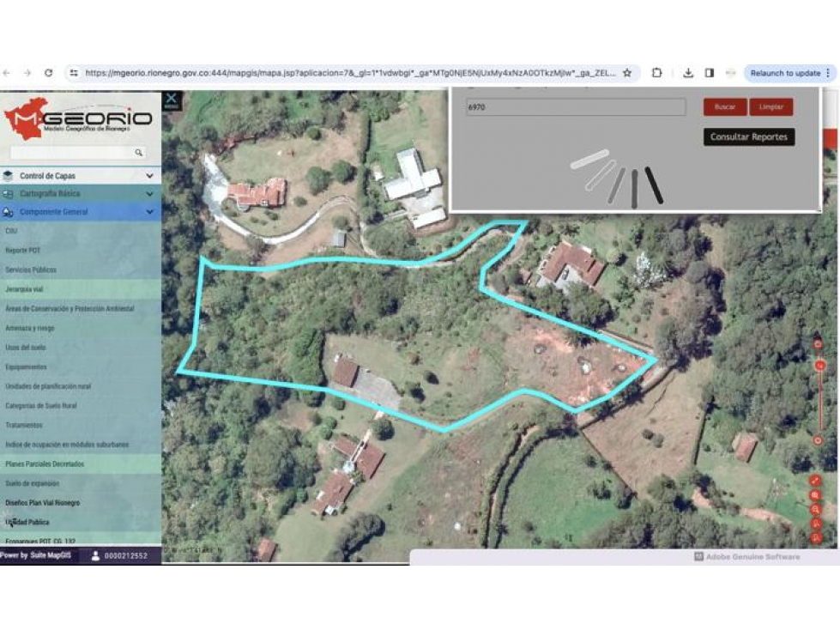Click the Suite MapGIS footer link
The width and height of the screenshot is (840, 630).
point(51,555)
